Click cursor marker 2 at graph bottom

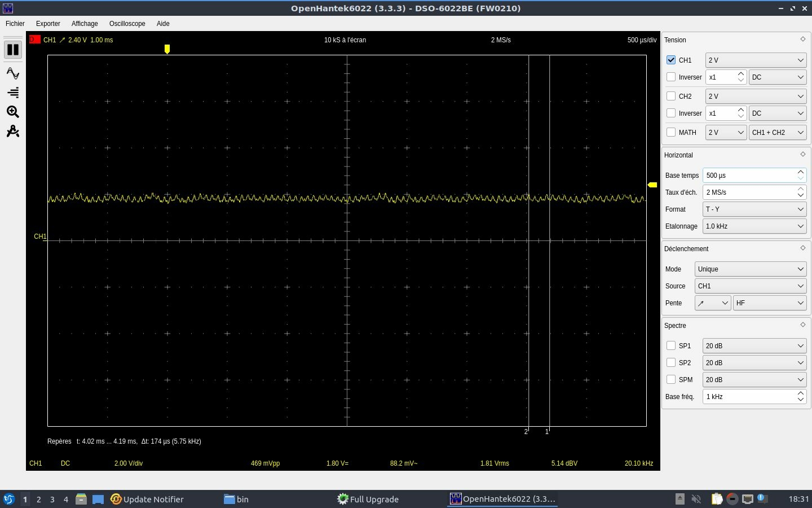point(526,432)
